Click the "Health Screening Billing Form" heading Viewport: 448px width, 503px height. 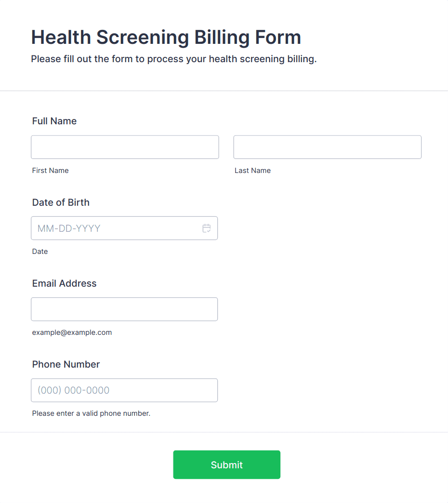coord(166,37)
